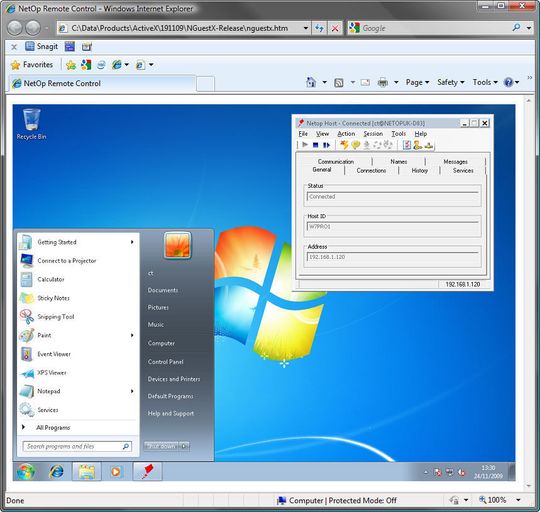The width and height of the screenshot is (540, 512).
Task: Click the last yellow icon in Netop Host toolbar
Action: click(x=429, y=145)
